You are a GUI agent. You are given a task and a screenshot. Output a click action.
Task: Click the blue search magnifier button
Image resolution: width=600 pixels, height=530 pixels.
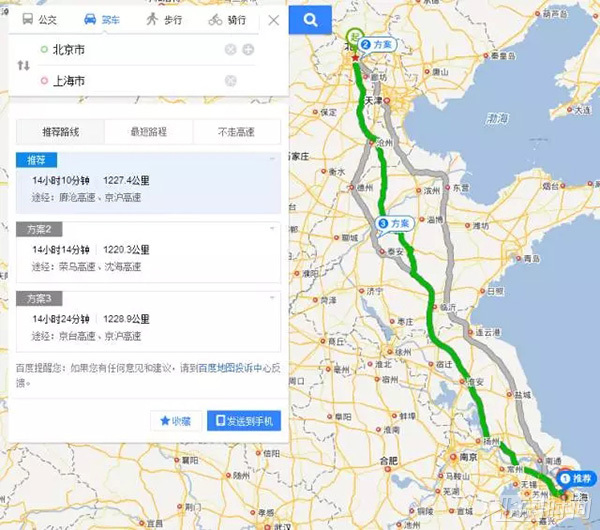coord(310,20)
